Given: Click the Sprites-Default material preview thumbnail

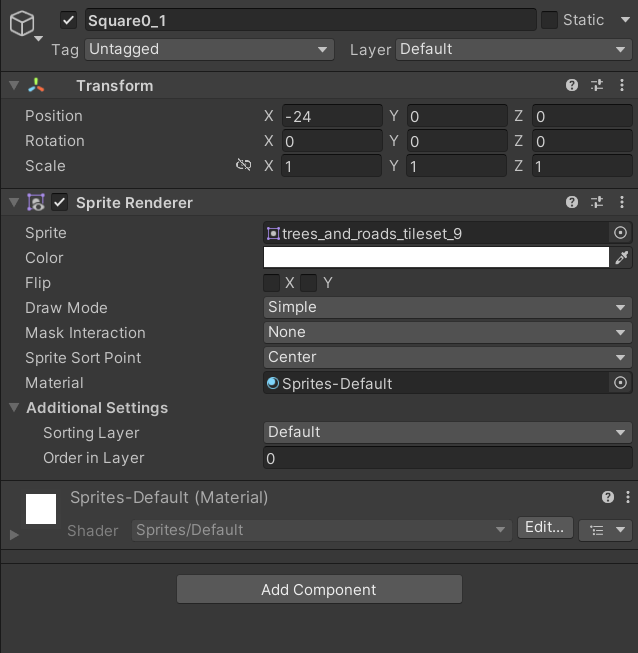Looking at the screenshot, I should pyautogui.click(x=41, y=509).
